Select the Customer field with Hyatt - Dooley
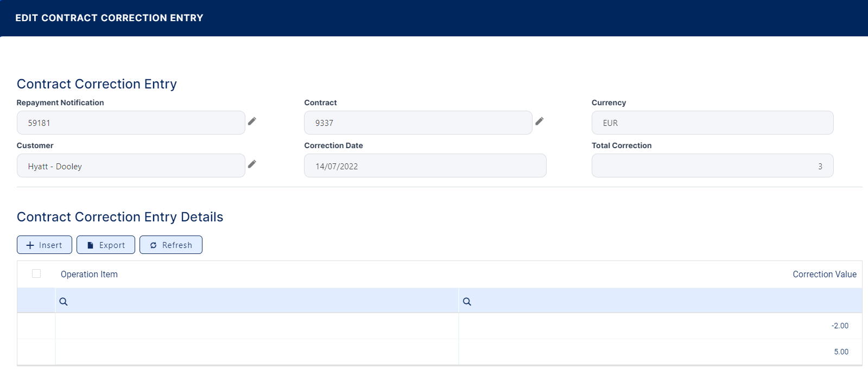This screenshot has height=369, width=868. coord(130,166)
